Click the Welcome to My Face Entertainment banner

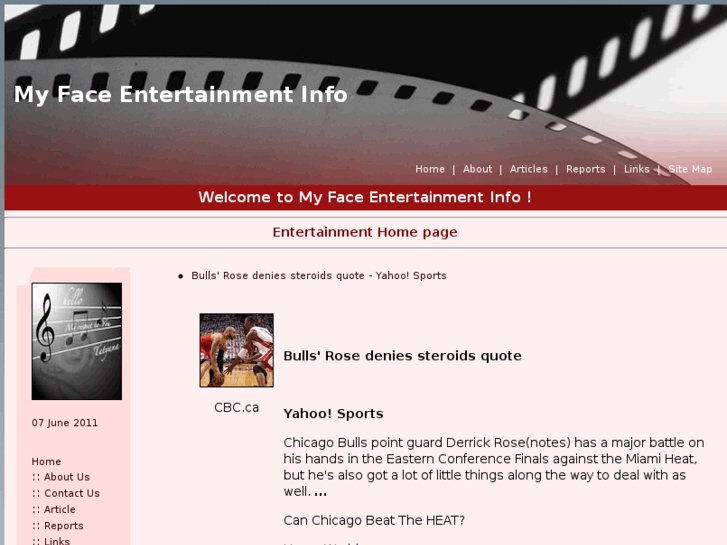pos(365,197)
